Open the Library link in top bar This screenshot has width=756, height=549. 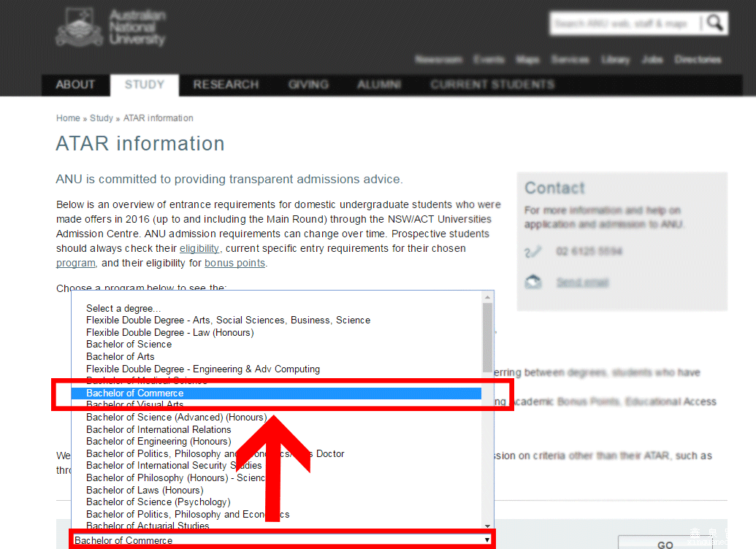(x=615, y=60)
